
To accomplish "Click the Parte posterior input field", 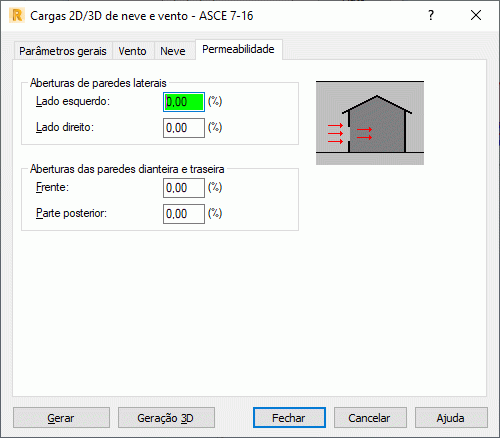I will (x=184, y=214).
